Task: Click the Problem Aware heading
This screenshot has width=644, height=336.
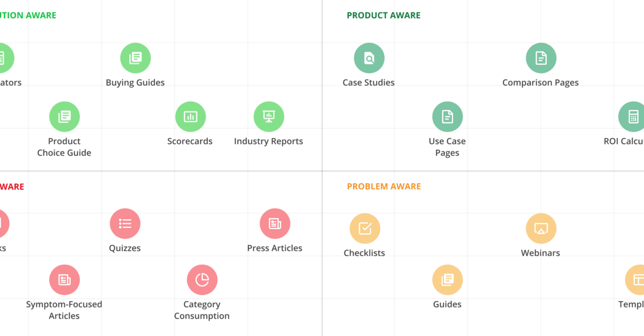Action: tap(384, 186)
